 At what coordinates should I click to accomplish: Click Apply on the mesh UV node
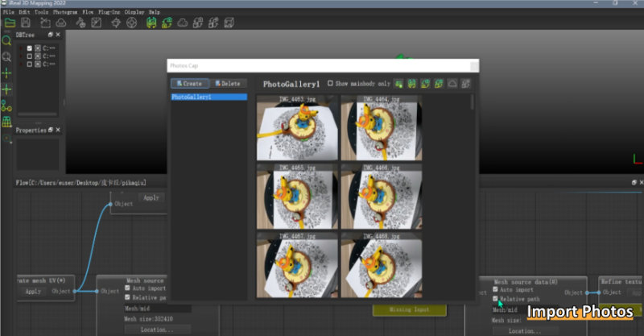[x=33, y=291]
